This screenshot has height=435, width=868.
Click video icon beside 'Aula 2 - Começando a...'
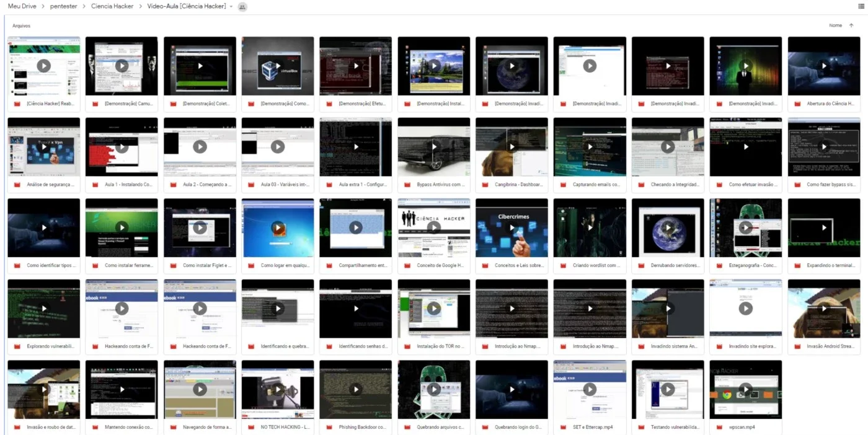pyautogui.click(x=174, y=185)
